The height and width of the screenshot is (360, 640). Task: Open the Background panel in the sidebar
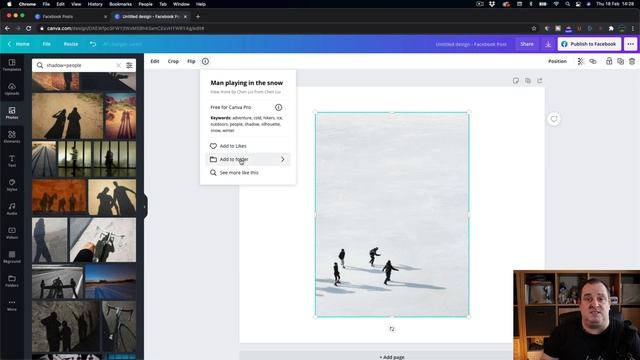[x=12, y=257]
